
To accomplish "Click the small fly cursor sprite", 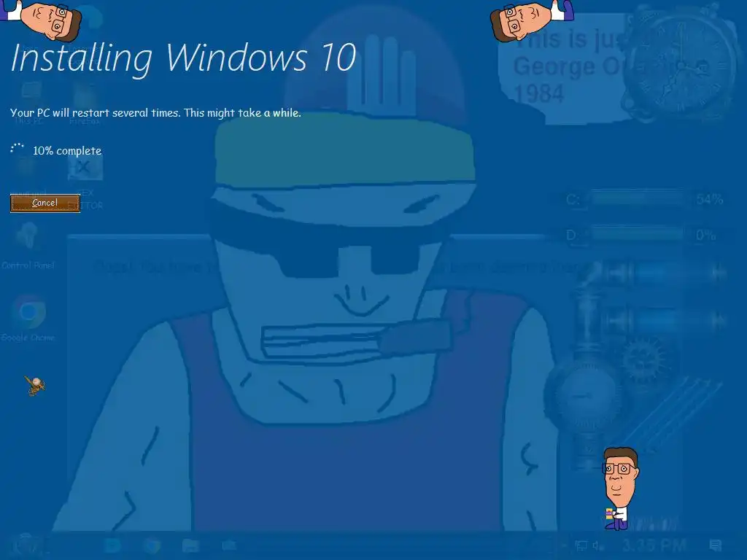I will click(35, 385).
